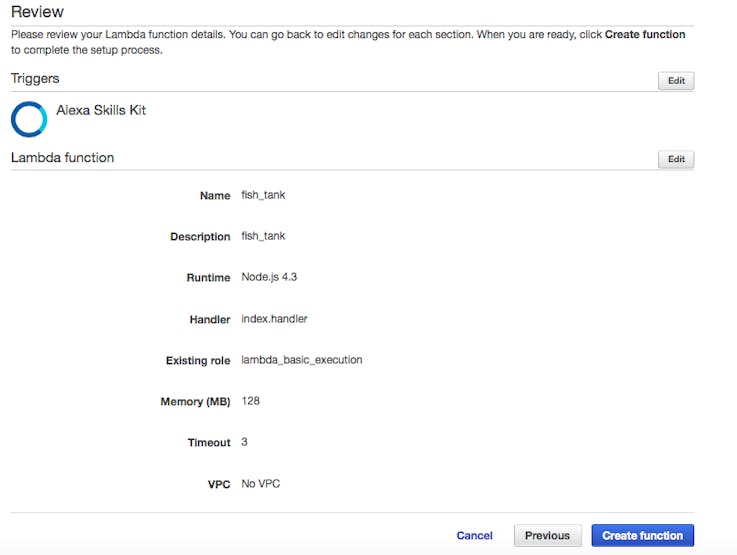Viewport: 737px width, 555px height.
Task: Select the No VPC value
Action: [x=260, y=484]
